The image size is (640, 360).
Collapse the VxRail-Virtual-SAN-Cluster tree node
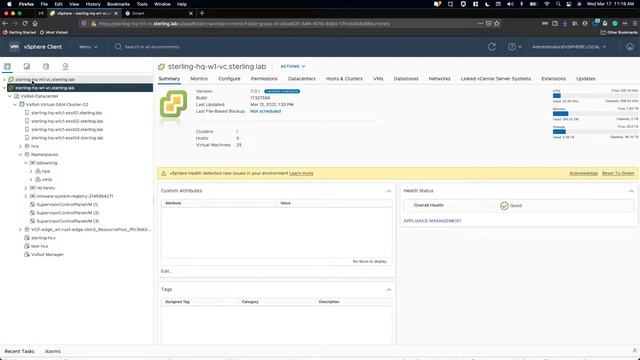pyautogui.click(x=15, y=104)
